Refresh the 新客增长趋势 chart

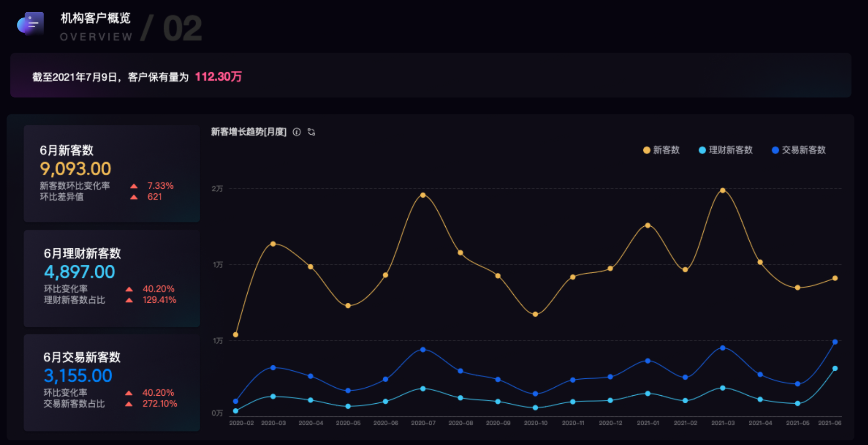pos(312,132)
